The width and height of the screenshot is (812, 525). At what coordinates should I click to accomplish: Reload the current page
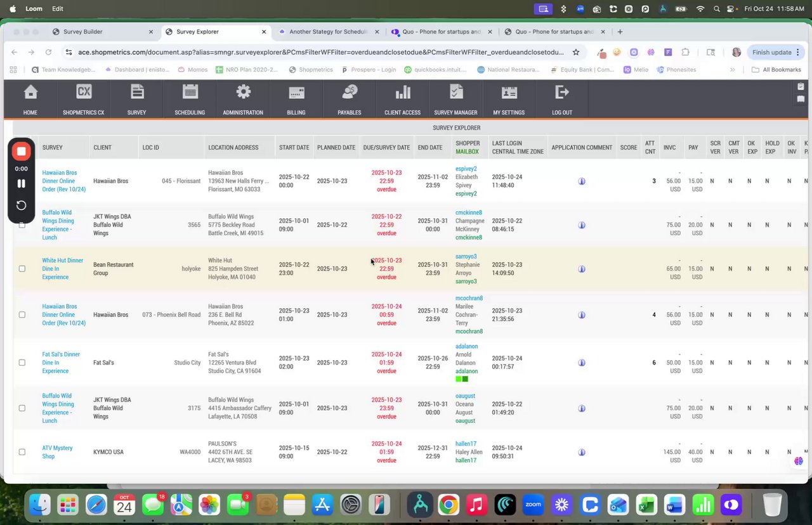[x=48, y=53]
